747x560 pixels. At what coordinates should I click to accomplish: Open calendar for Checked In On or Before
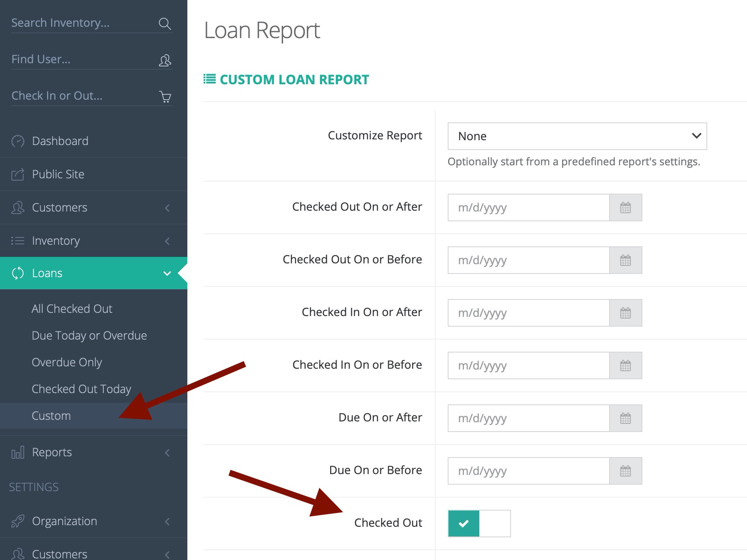(625, 365)
